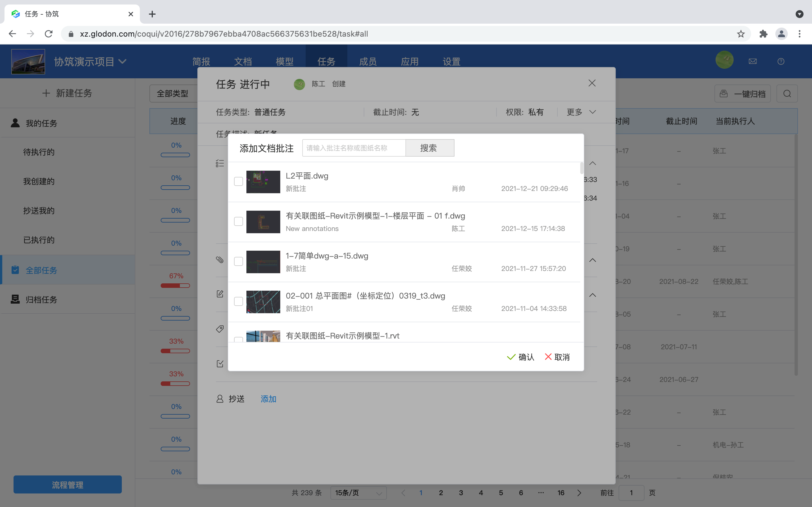
Task: Open the search icon beside 一键归档
Action: [x=787, y=93]
